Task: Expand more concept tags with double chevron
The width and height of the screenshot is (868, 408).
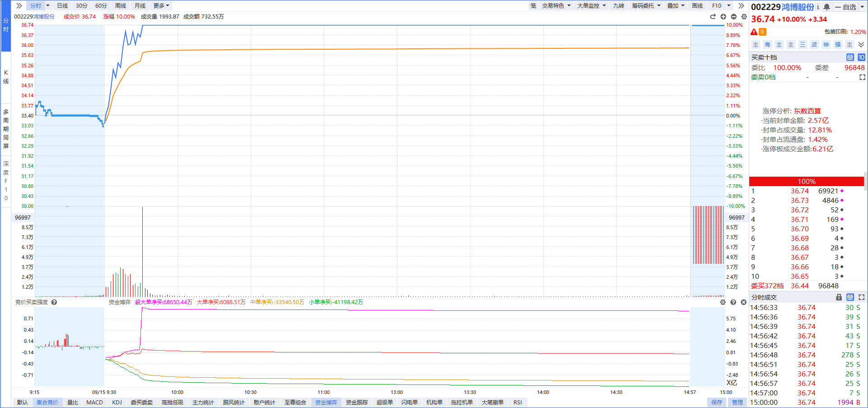Action: point(861,45)
